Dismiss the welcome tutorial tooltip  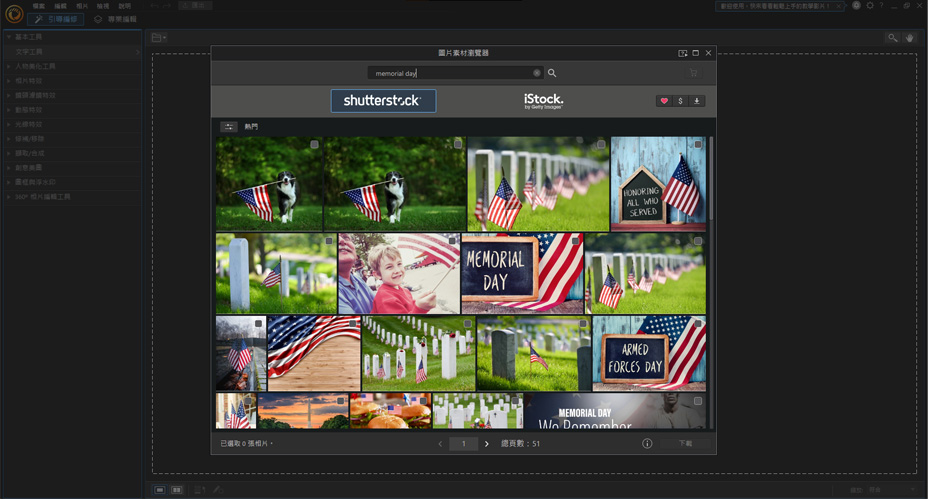coord(838,6)
